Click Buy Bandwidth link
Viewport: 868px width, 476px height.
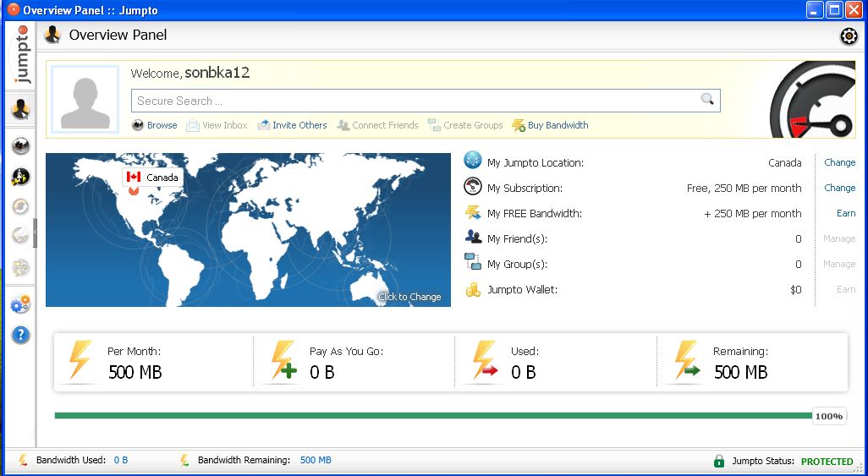[x=558, y=125]
